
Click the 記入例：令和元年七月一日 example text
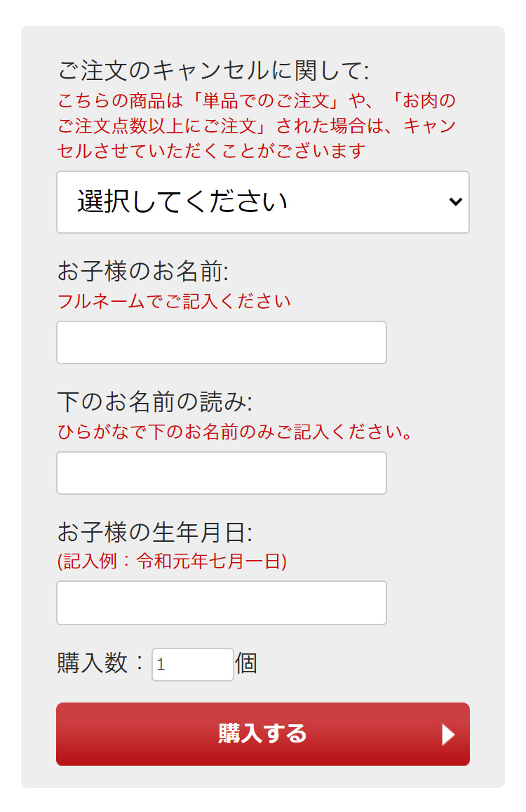click(x=172, y=561)
